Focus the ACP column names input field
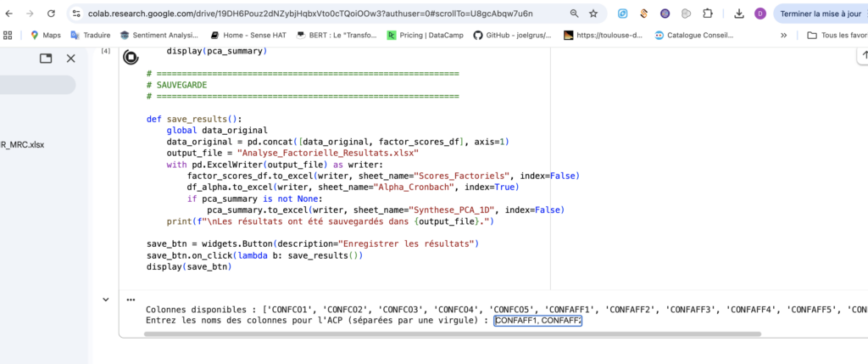This screenshot has height=364, width=868. (x=538, y=321)
